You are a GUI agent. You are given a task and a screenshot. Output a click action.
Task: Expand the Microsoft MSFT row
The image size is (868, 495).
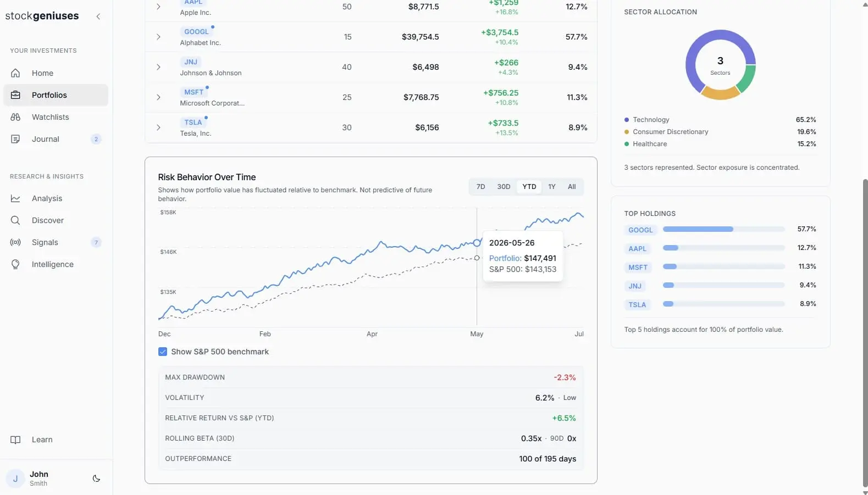coord(158,97)
